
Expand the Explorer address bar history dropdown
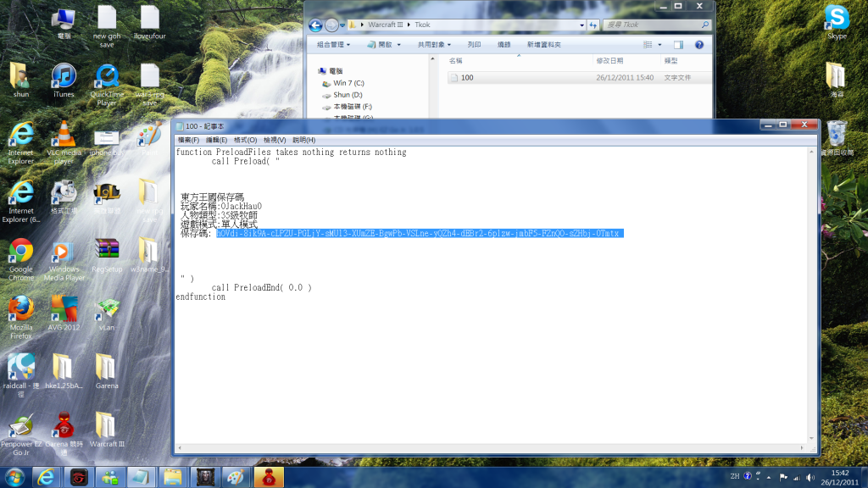[x=581, y=25]
